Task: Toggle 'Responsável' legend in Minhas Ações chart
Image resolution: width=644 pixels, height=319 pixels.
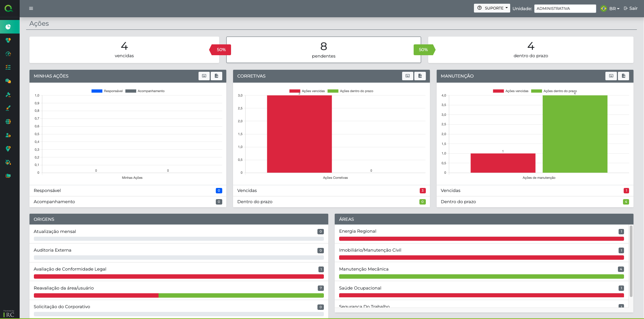Action: [107, 91]
